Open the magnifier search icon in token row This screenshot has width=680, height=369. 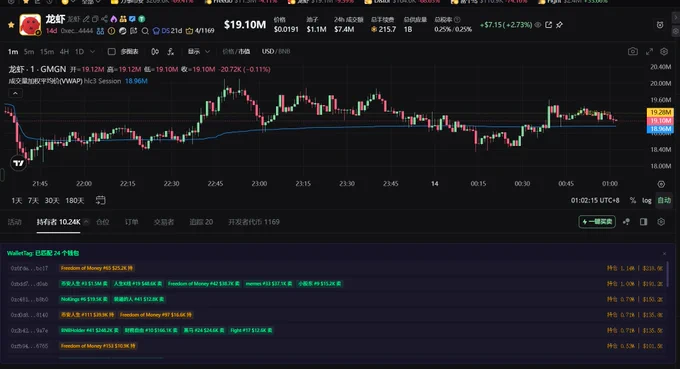145,31
